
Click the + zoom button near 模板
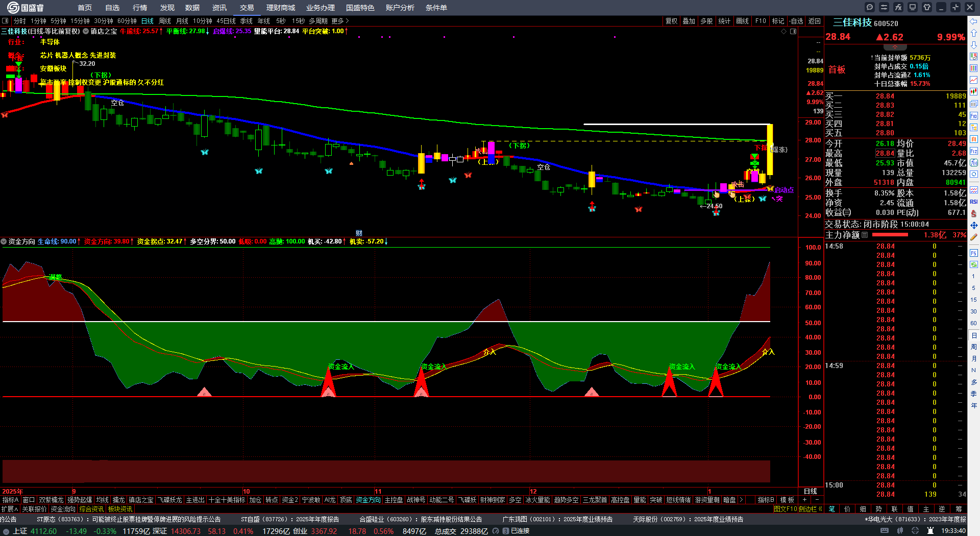[805, 500]
